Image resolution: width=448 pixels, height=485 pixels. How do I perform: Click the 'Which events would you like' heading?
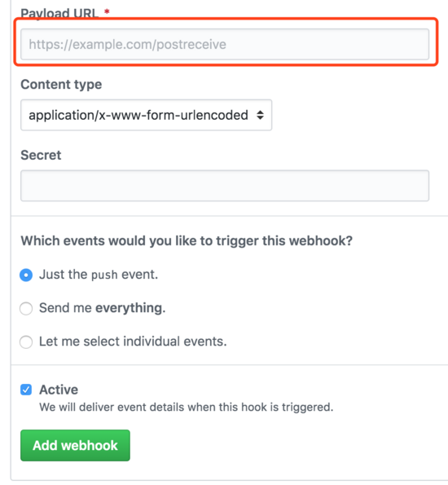click(187, 240)
